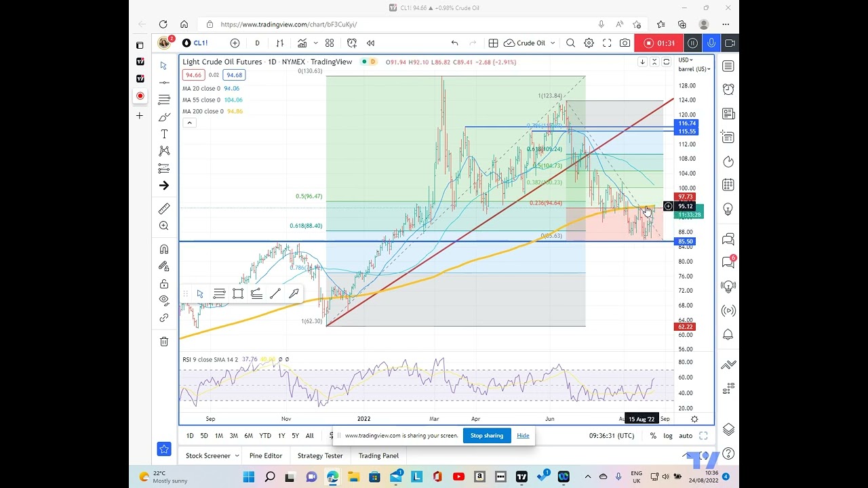This screenshot has width=868, height=488.
Task: Open the favorites star toolbar button
Action: click(x=163, y=449)
